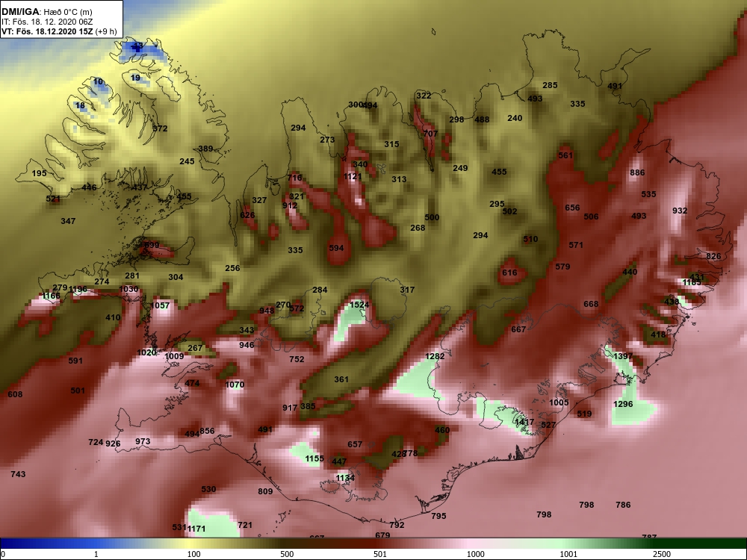Image resolution: width=747 pixels, height=560 pixels.
Task: Click the 2500 label on the color scale
Action: tap(662, 554)
